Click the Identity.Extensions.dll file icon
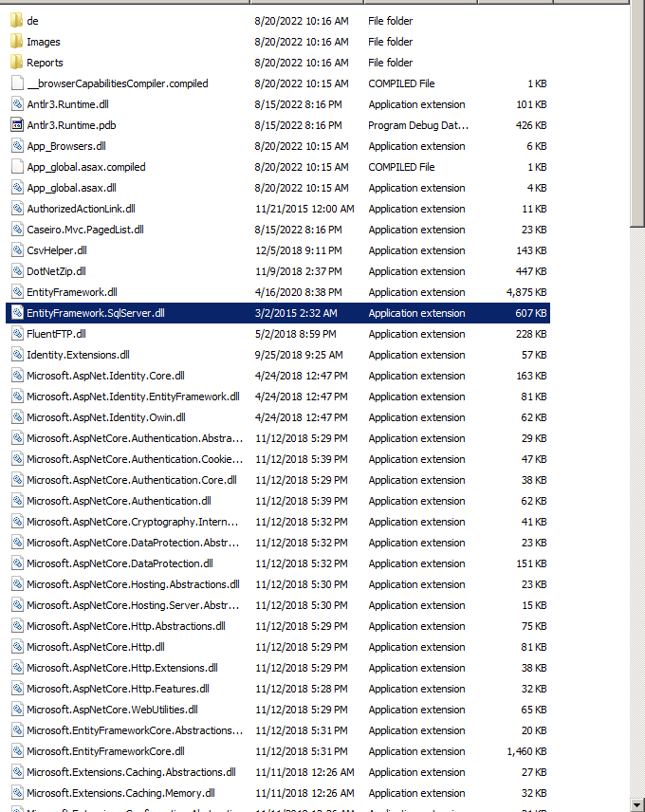This screenshot has width=645, height=812. point(17,355)
